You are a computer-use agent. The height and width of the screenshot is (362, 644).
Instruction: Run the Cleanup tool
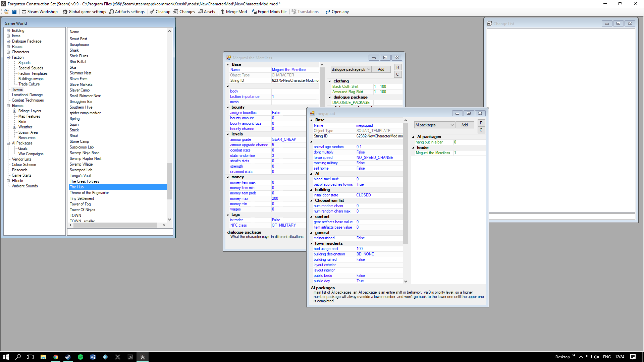tap(160, 12)
